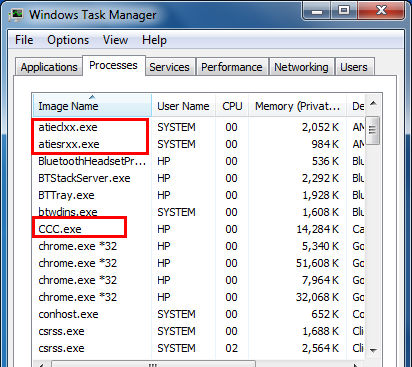The height and width of the screenshot is (367, 412).
Task: Sort by User Name column header
Action: click(x=183, y=105)
